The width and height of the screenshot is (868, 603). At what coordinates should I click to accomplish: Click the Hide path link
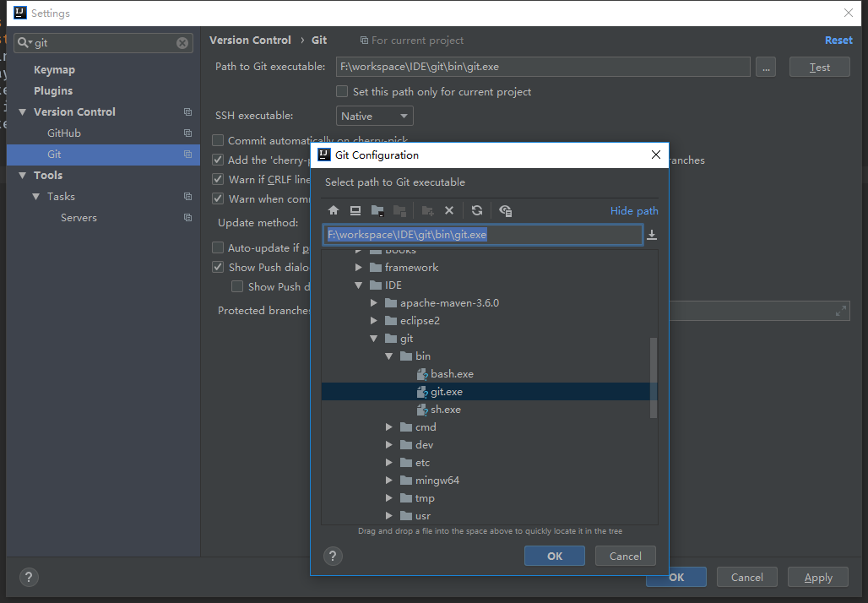(634, 210)
